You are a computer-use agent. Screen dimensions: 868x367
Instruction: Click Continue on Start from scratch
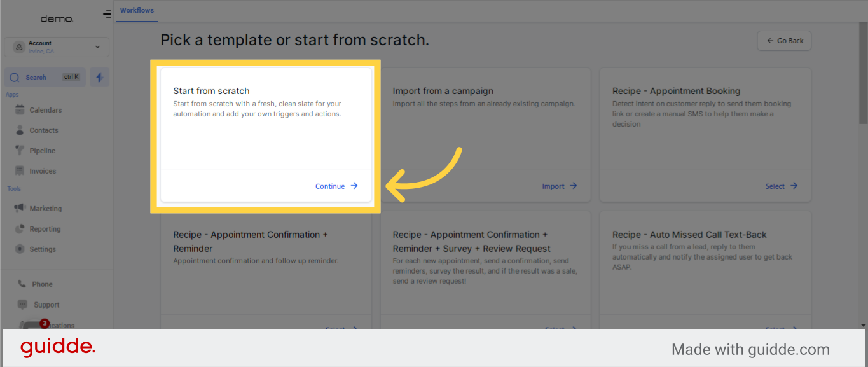(x=336, y=186)
